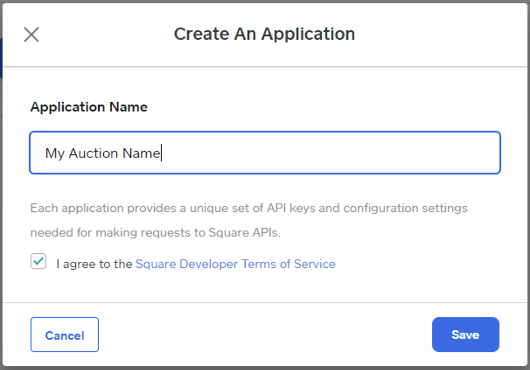Viewport: 530px width, 370px height.
Task: Click the 'I agree to the' text
Action: tap(94, 264)
